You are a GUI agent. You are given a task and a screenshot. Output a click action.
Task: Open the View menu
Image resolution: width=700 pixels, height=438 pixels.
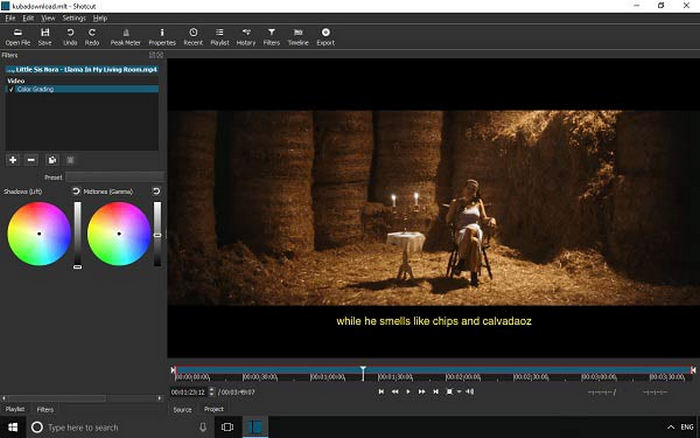pos(48,18)
